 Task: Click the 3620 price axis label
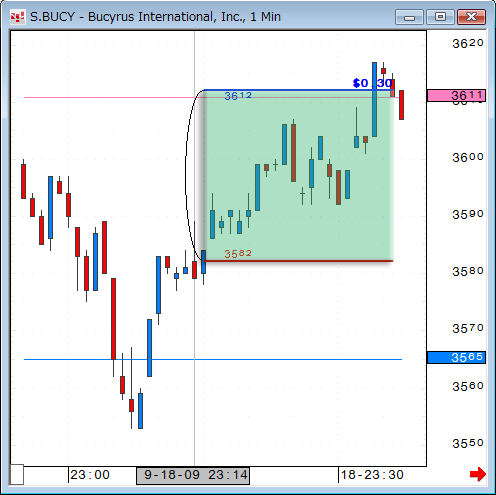(468, 43)
